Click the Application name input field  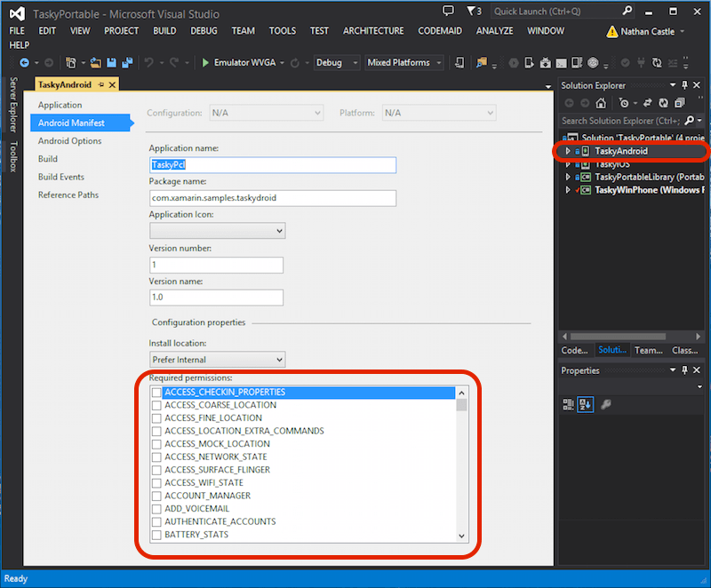point(272,165)
